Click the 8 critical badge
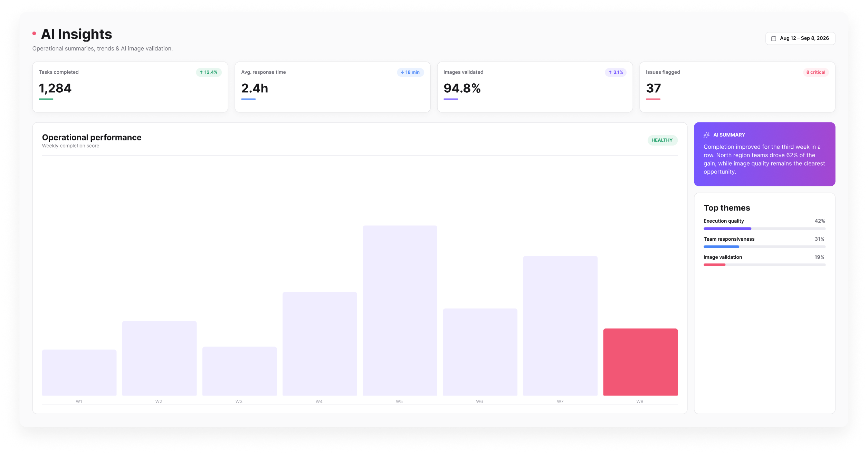 [815, 72]
